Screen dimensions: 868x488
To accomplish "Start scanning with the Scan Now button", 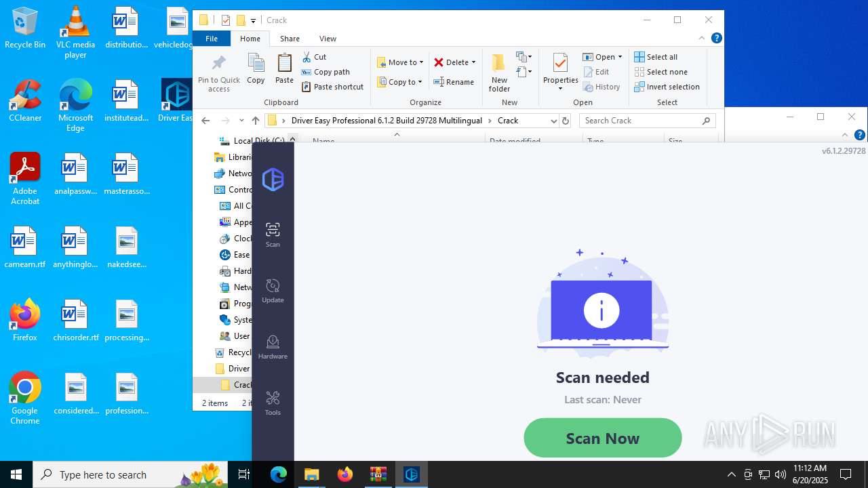I will (x=603, y=438).
